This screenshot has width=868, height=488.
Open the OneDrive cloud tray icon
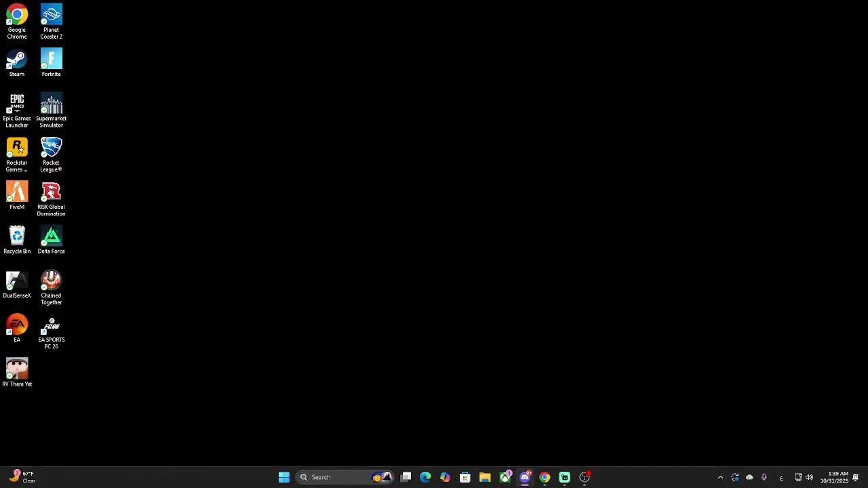coord(749,477)
